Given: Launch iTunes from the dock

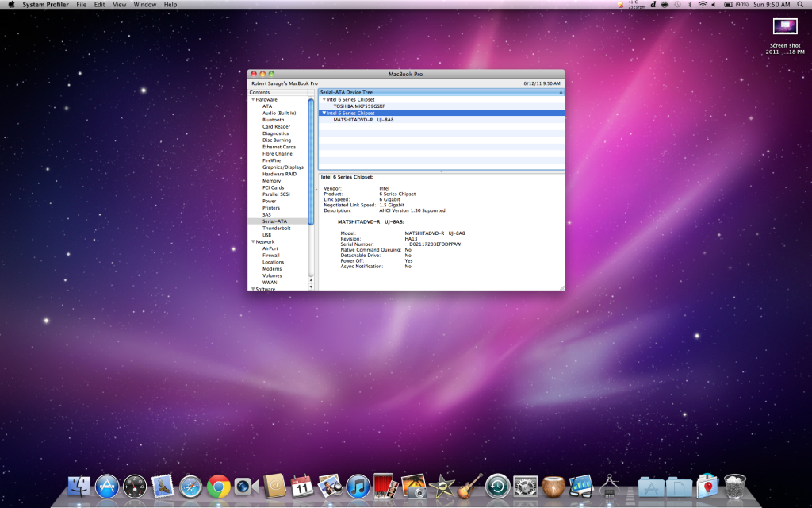Looking at the screenshot, I should point(358,486).
